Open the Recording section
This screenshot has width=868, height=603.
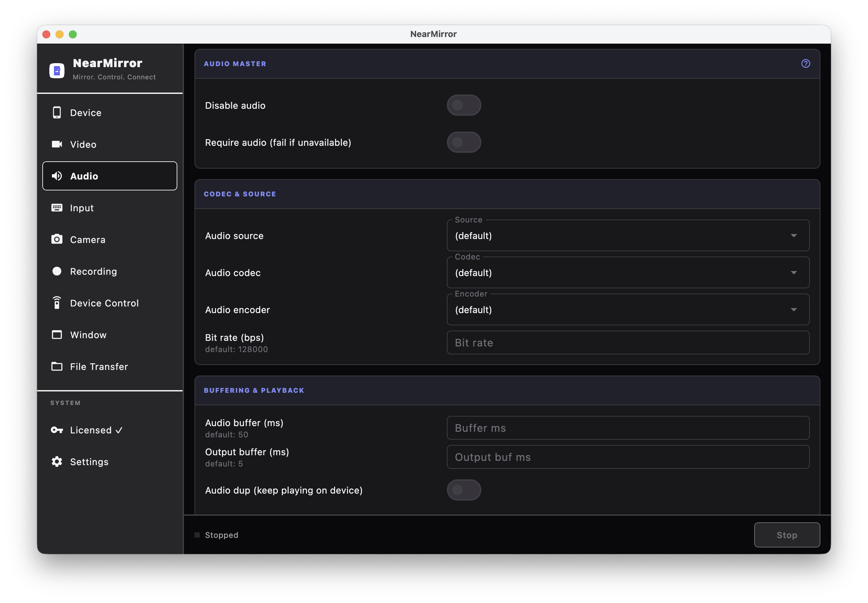[109, 271]
